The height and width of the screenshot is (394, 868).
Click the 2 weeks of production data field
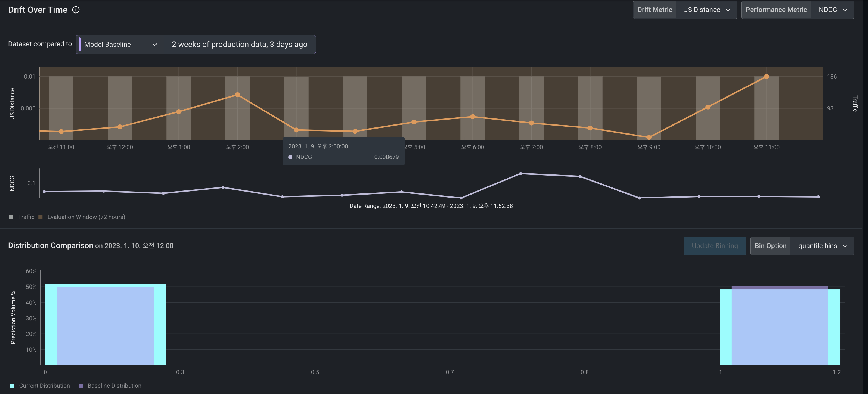point(240,45)
